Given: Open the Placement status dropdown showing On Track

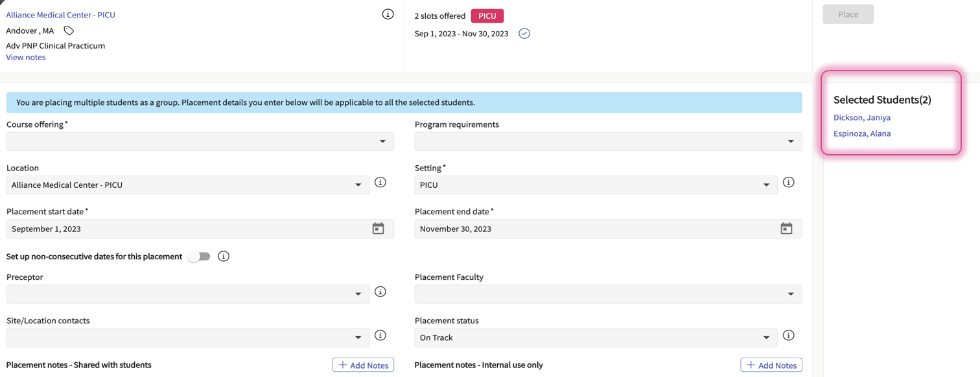Looking at the screenshot, I should click(595, 337).
